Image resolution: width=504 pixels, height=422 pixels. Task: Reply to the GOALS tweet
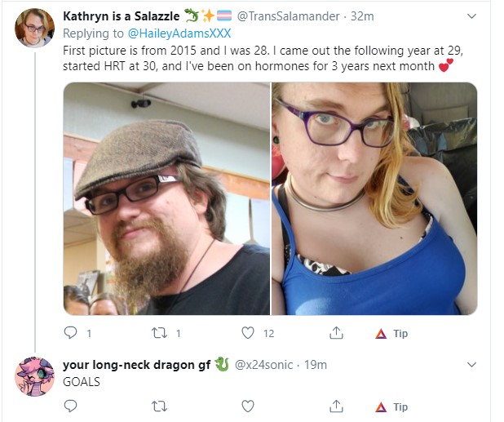[70, 406]
